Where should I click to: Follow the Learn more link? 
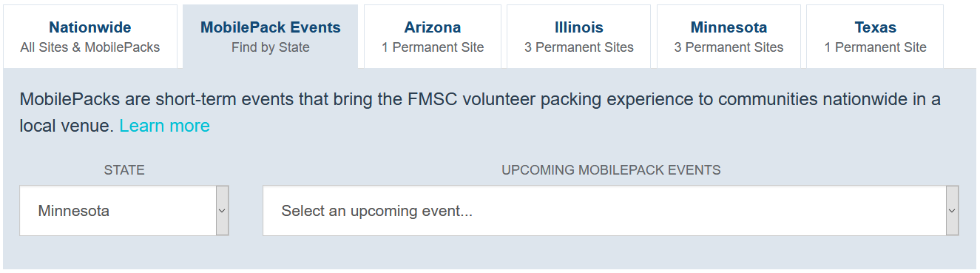click(164, 126)
